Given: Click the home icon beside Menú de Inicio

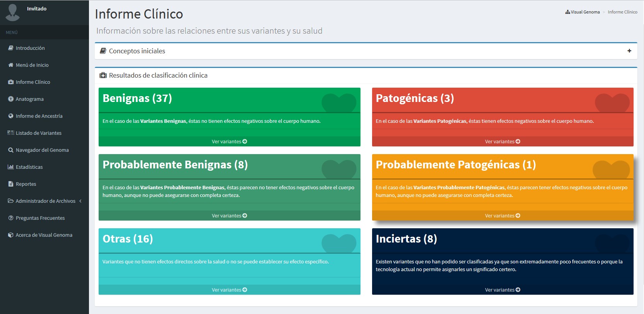Looking at the screenshot, I should (x=11, y=65).
